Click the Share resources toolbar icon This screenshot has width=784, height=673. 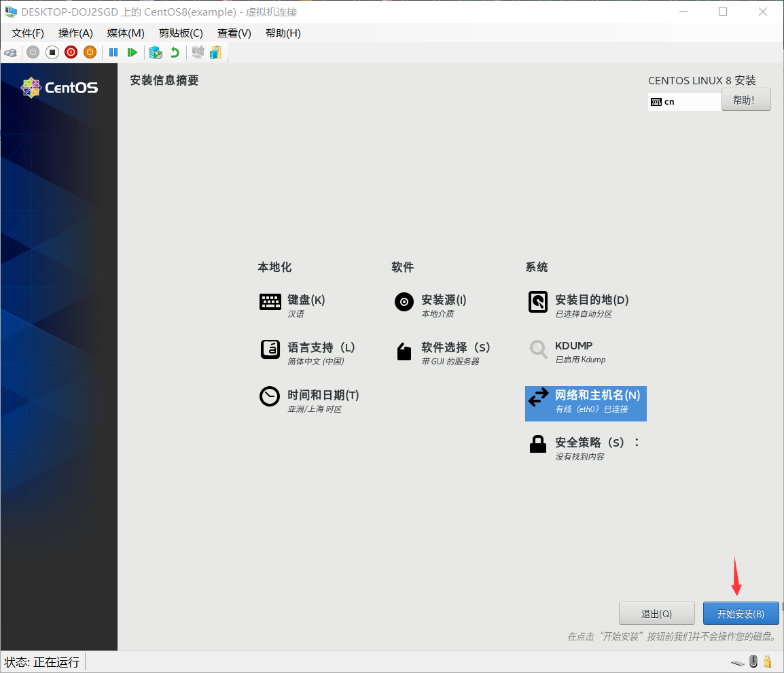(216, 52)
